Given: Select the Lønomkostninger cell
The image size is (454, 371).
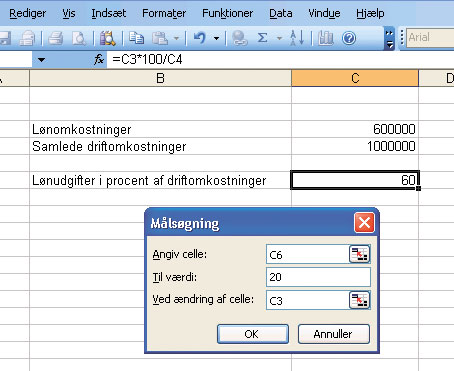Looking at the screenshot, I should pos(160,129).
